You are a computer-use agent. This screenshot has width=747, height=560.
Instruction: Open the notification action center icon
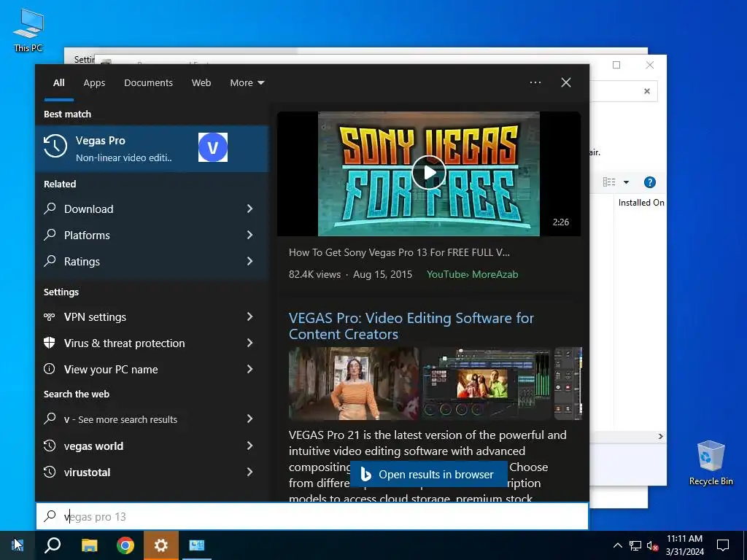[723, 545]
